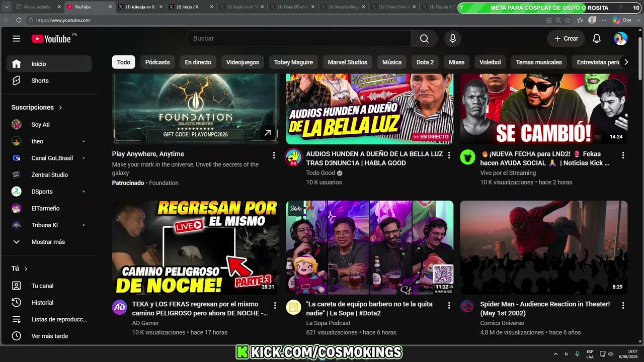Viewport: 644px width, 362px height.
Task: Open Historial in the sidebar
Action: click(x=49, y=302)
